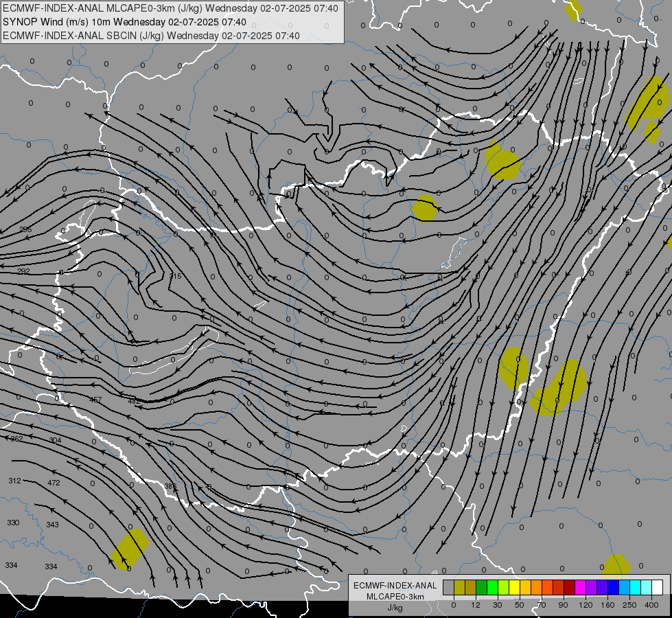Click the legend tick label 250
Viewport: 672px width, 618px height.
pos(629,605)
